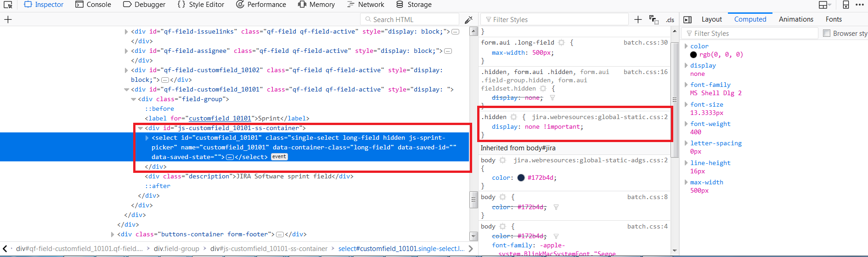Expand the qf-field-assignee div node
The height and width of the screenshot is (257, 868).
click(126, 51)
